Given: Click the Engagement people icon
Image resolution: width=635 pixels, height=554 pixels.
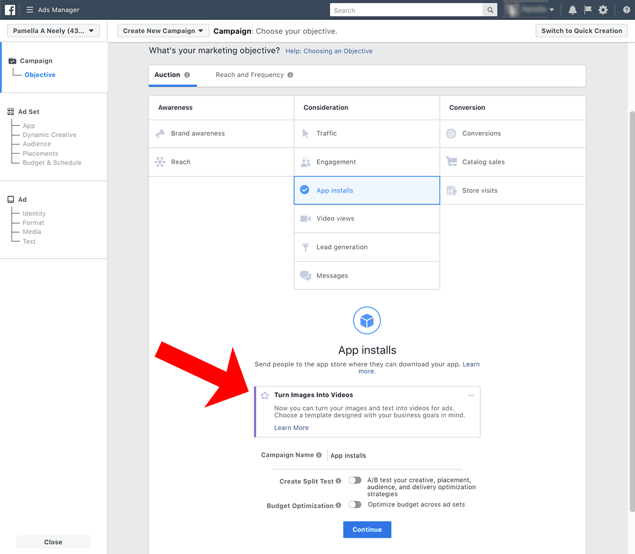Looking at the screenshot, I should tap(305, 162).
